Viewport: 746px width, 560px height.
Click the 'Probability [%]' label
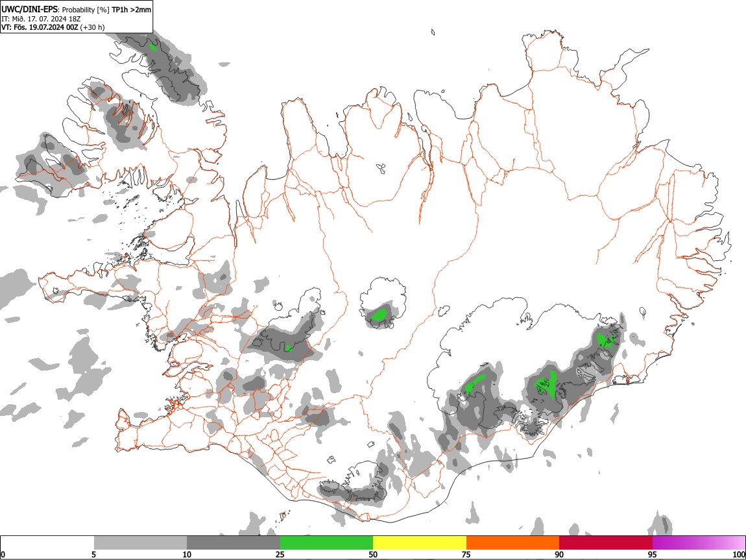click(x=86, y=10)
